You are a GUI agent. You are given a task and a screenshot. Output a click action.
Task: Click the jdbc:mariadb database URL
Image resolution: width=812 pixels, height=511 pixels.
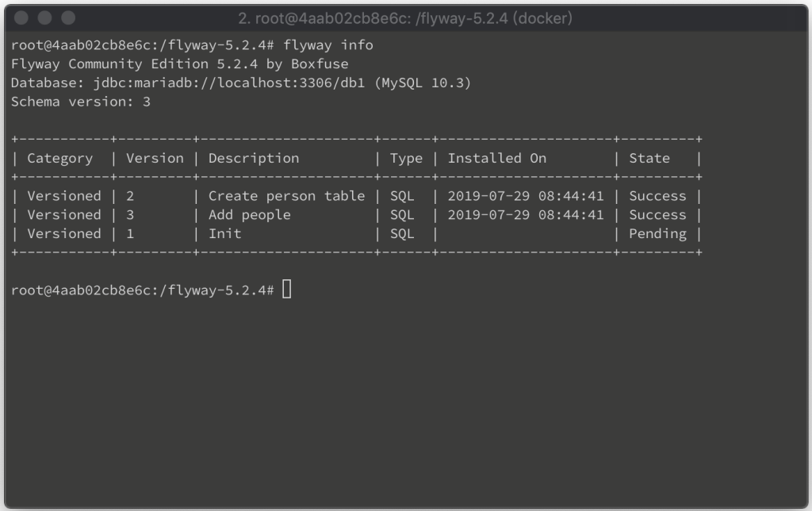229,83
